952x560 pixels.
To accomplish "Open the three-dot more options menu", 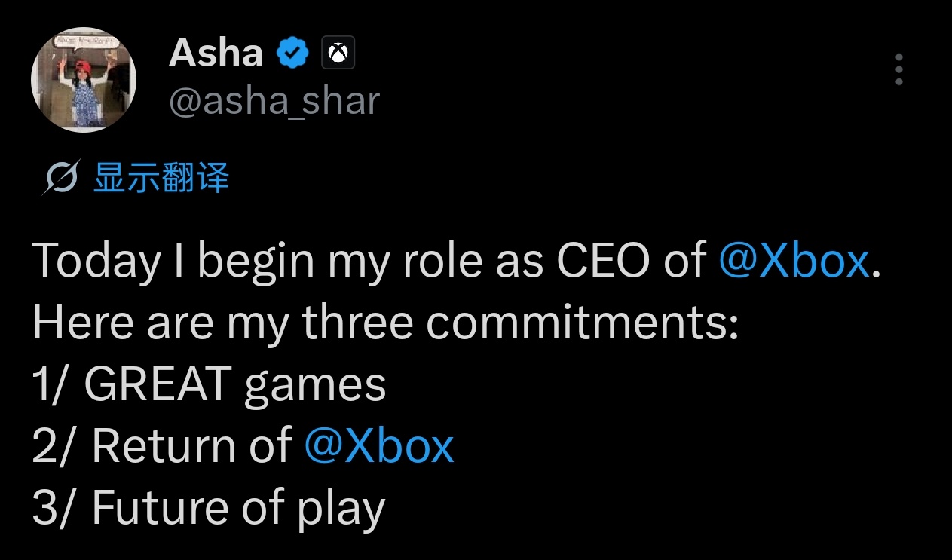I will 898,70.
